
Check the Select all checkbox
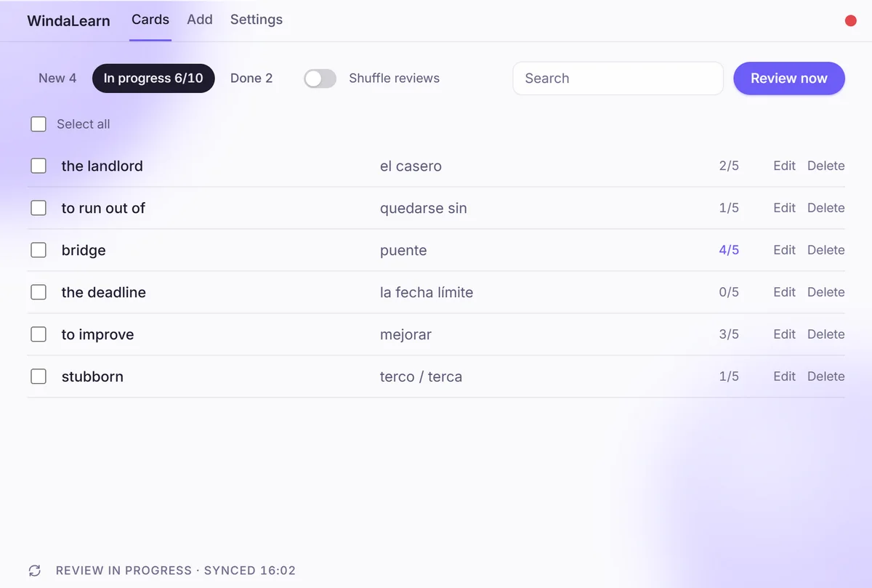(x=39, y=124)
